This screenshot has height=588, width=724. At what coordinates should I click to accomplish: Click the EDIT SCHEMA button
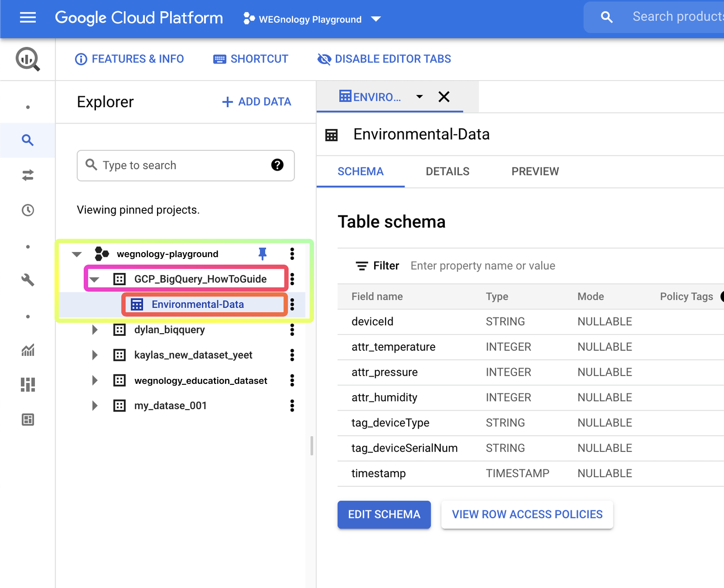point(384,514)
